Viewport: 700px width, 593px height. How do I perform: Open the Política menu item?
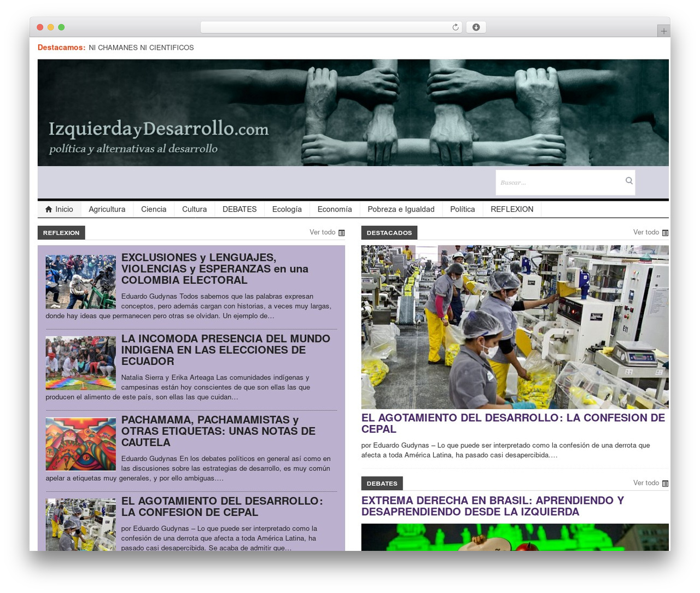tap(463, 209)
